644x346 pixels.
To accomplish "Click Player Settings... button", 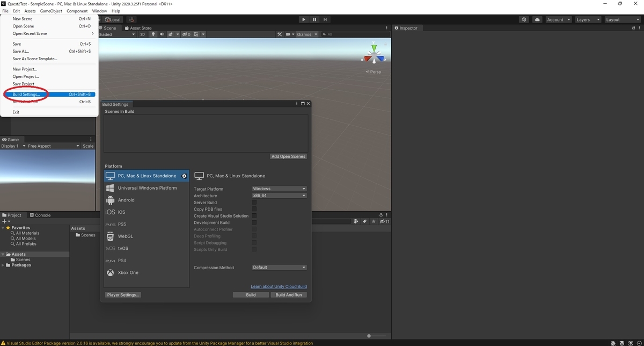I will 123,295.
